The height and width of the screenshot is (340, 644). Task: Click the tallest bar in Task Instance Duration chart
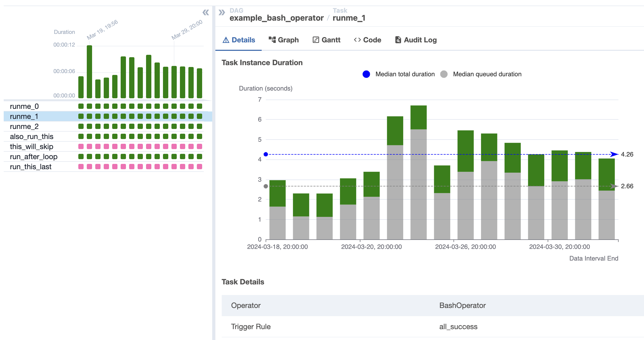[x=418, y=172]
